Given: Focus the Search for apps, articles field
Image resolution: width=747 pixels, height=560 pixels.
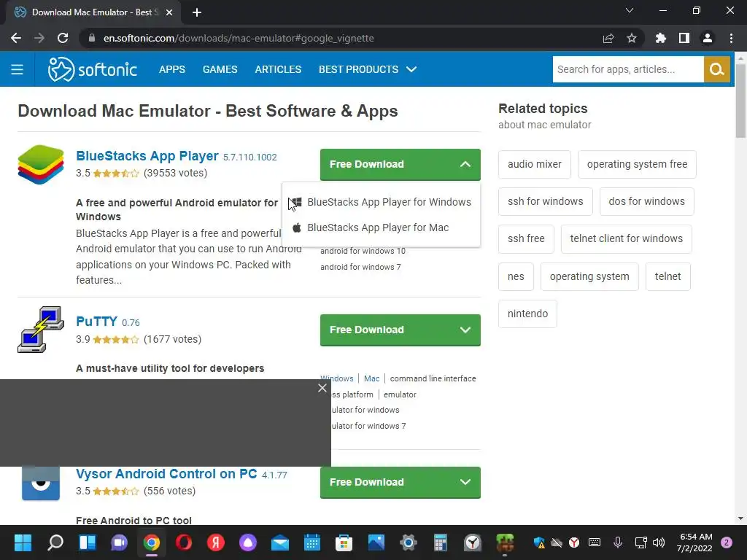Looking at the screenshot, I should [x=628, y=69].
